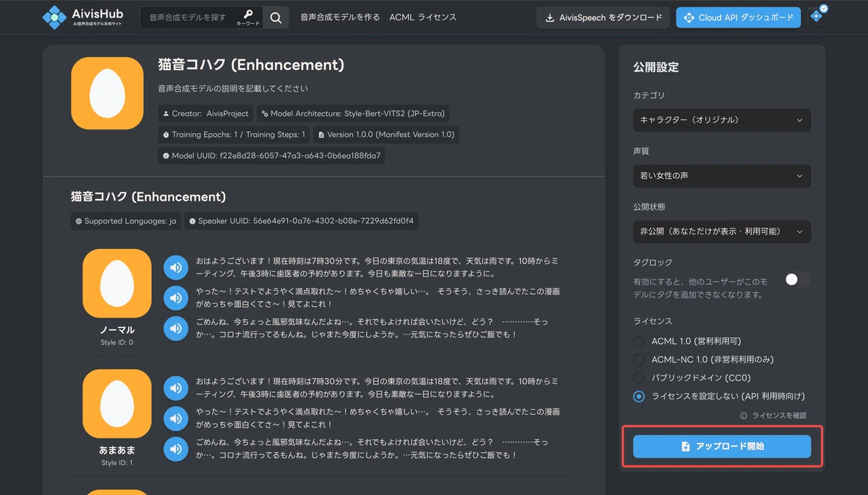
Task: Select the ACML 1.0 (営利利用可) license
Action: click(639, 341)
